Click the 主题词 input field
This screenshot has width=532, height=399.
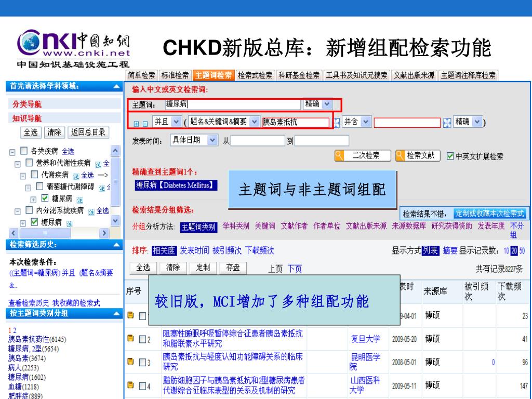(233, 104)
